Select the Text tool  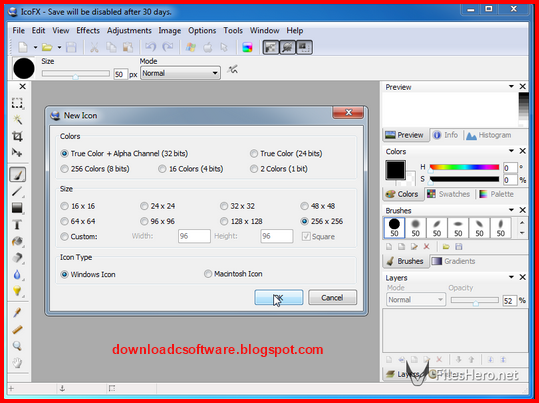tap(17, 225)
